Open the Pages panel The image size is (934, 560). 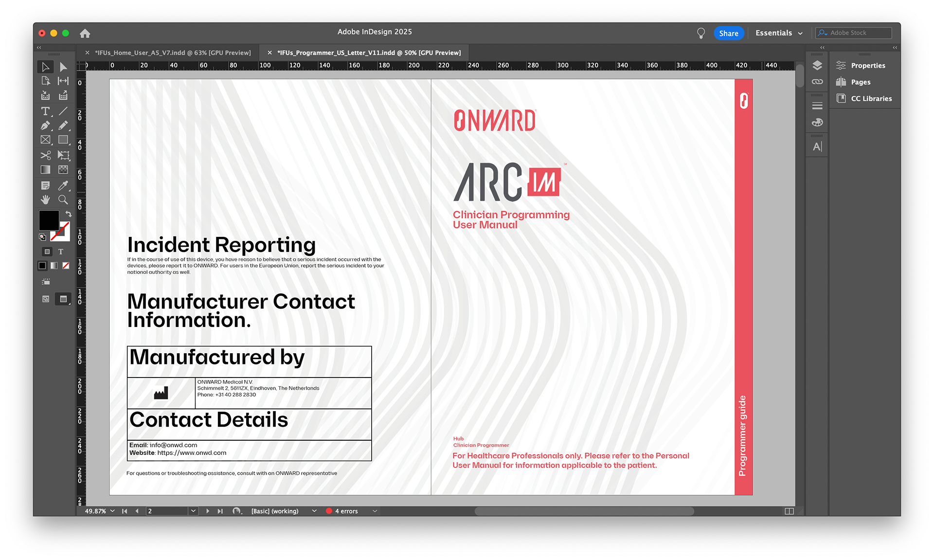point(853,82)
